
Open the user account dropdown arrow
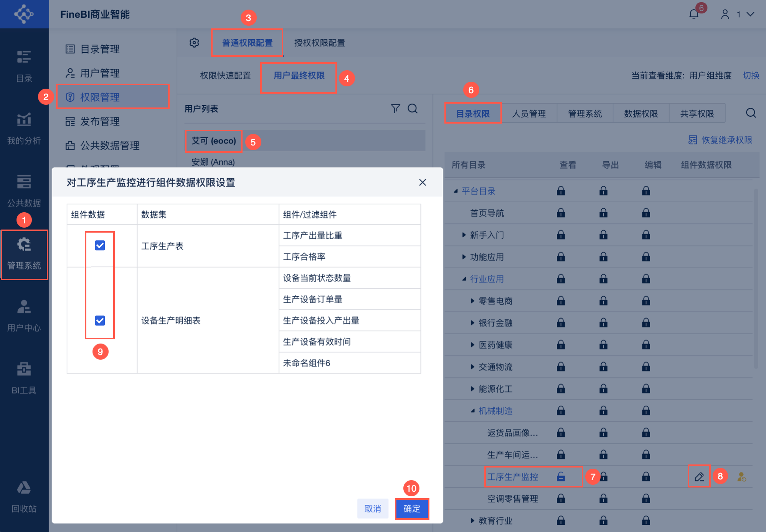pyautogui.click(x=750, y=14)
